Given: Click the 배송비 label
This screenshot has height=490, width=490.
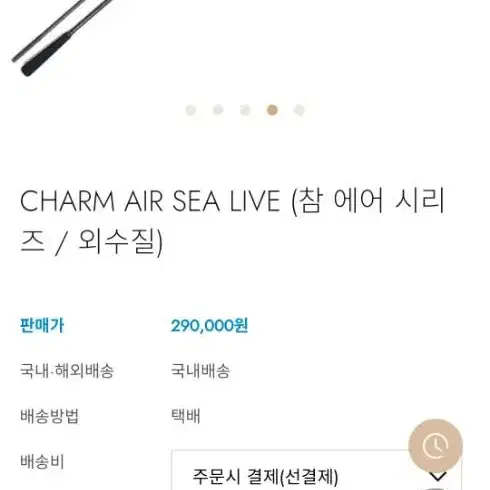Looking at the screenshot, I should [x=42, y=462].
